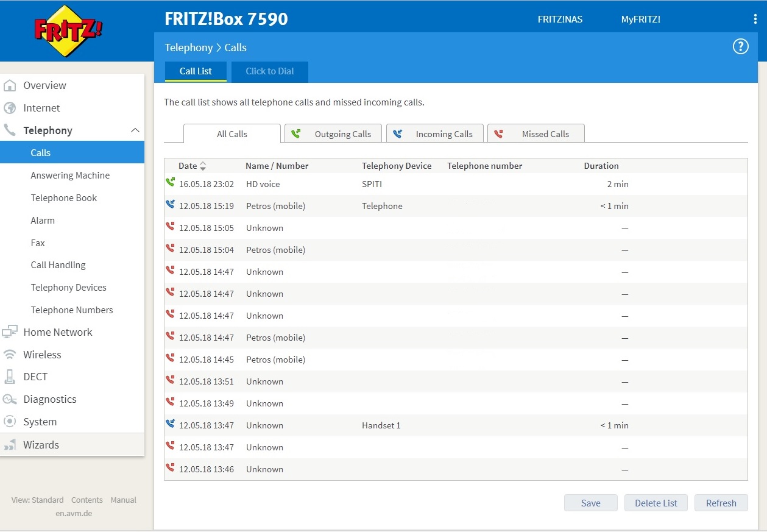Click missed call icon at 15:05 row
This screenshot has width=767, height=532.
[x=170, y=226]
